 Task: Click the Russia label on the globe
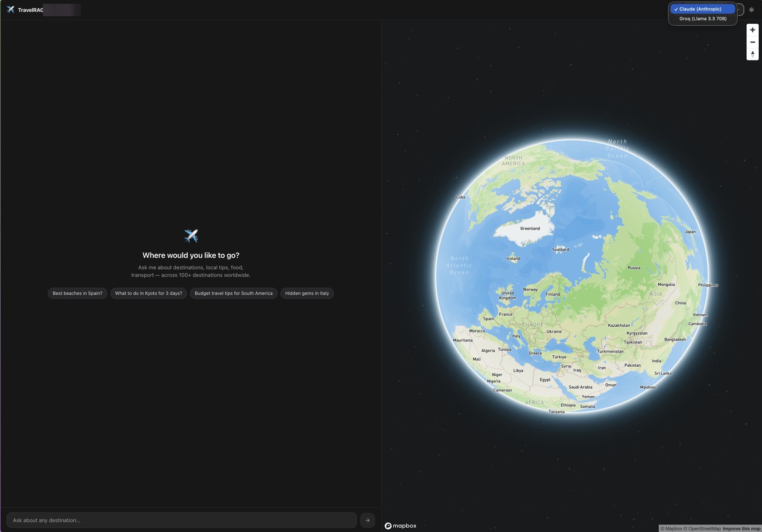point(634,268)
